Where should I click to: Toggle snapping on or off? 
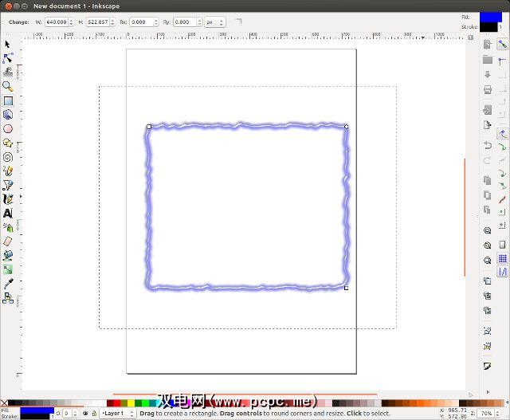(502, 45)
